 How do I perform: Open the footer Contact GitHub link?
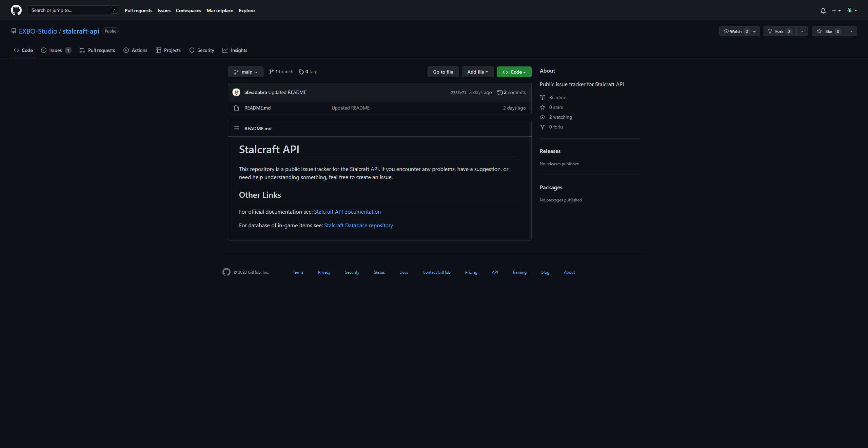point(436,272)
